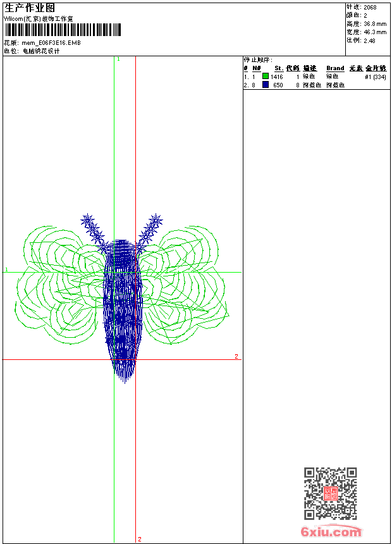Viewport: 392px width, 544px height.
Task: Select the height value 36.8 mm
Action: click(x=375, y=24)
